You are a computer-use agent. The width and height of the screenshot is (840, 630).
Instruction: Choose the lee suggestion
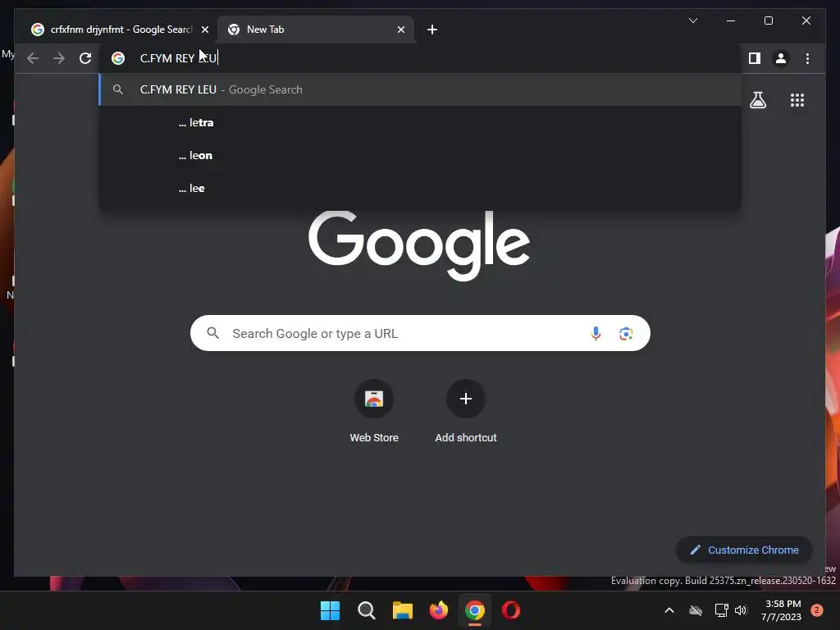click(x=421, y=188)
